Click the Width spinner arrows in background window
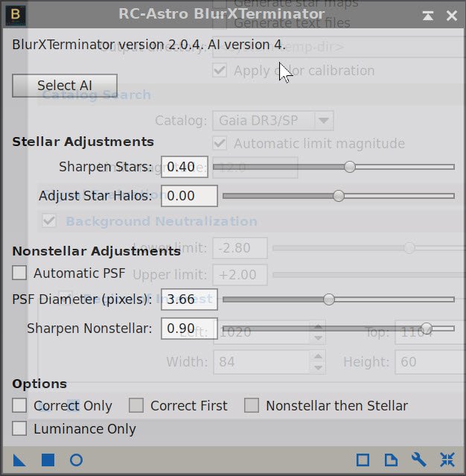 pyautogui.click(x=318, y=362)
